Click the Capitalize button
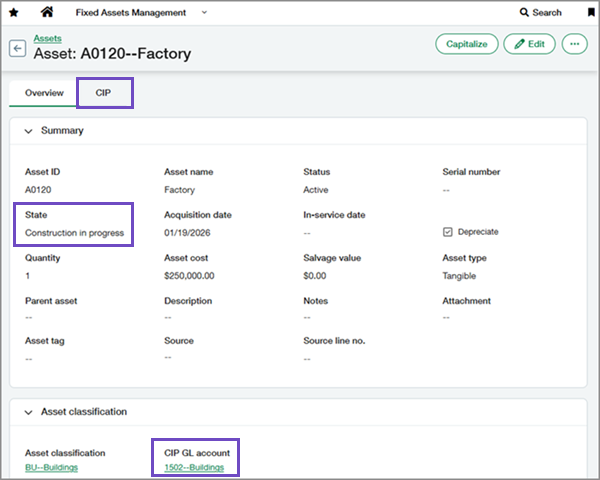600x480 pixels. click(x=466, y=44)
